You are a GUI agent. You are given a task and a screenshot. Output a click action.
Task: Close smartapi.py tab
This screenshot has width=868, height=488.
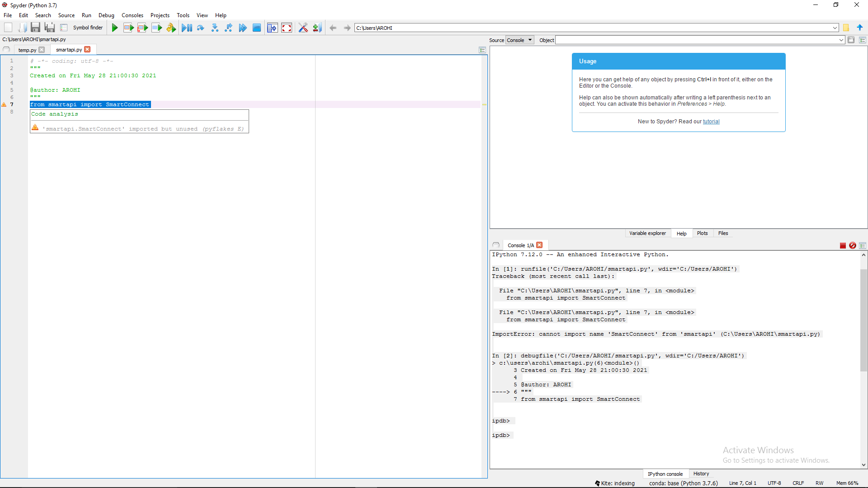click(87, 49)
